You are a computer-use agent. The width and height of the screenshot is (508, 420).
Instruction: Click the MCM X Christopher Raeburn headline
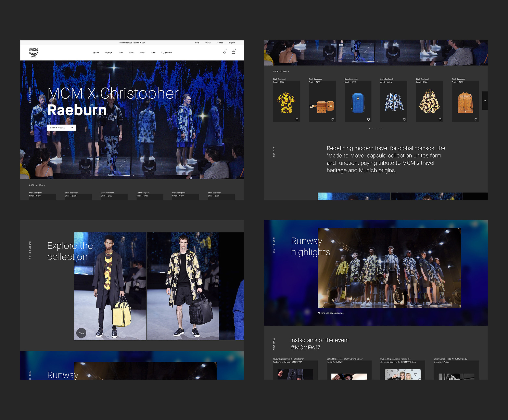tap(113, 101)
